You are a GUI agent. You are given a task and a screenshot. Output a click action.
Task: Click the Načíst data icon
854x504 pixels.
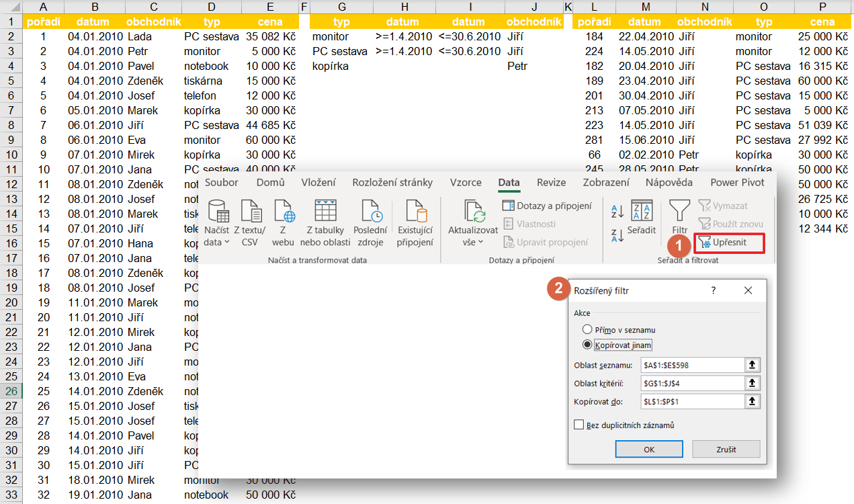pos(219,213)
